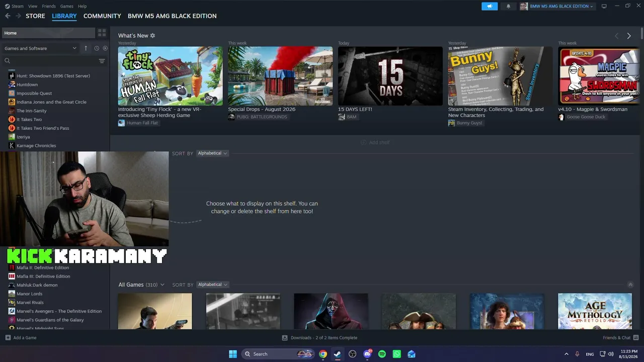Open Spotify from the taskbar
The height and width of the screenshot is (362, 644).
tap(382, 354)
